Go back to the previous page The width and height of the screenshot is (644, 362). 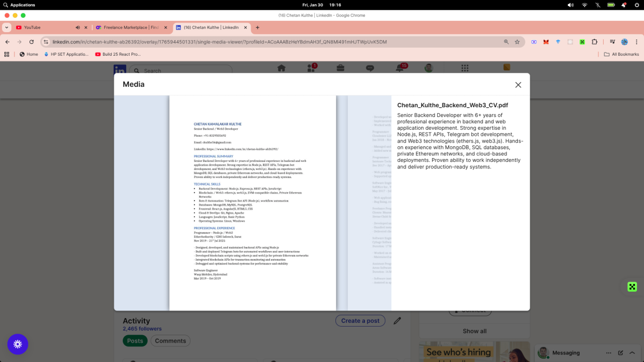point(8,42)
